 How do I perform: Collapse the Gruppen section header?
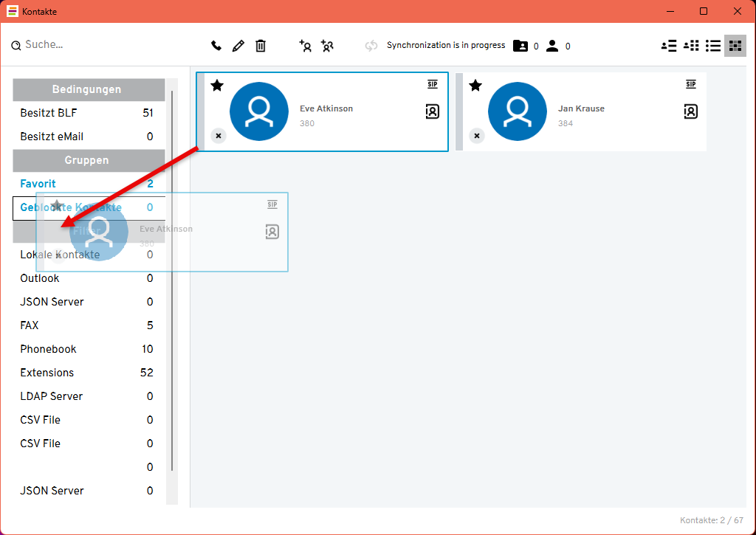87,160
